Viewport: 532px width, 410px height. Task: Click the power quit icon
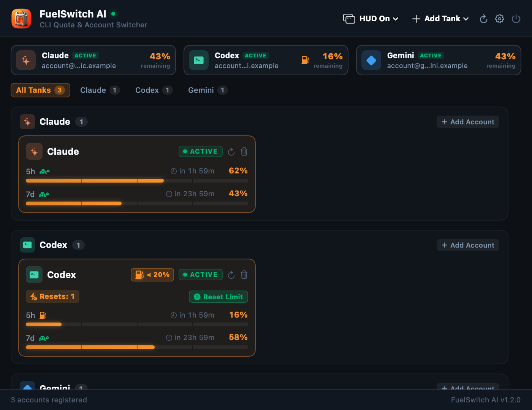[516, 19]
